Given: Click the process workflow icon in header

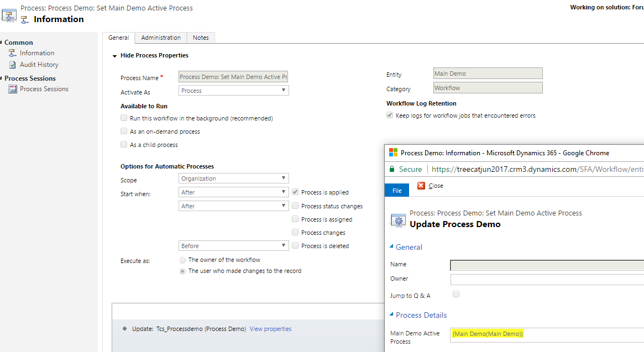Looking at the screenshot, I should [x=9, y=15].
